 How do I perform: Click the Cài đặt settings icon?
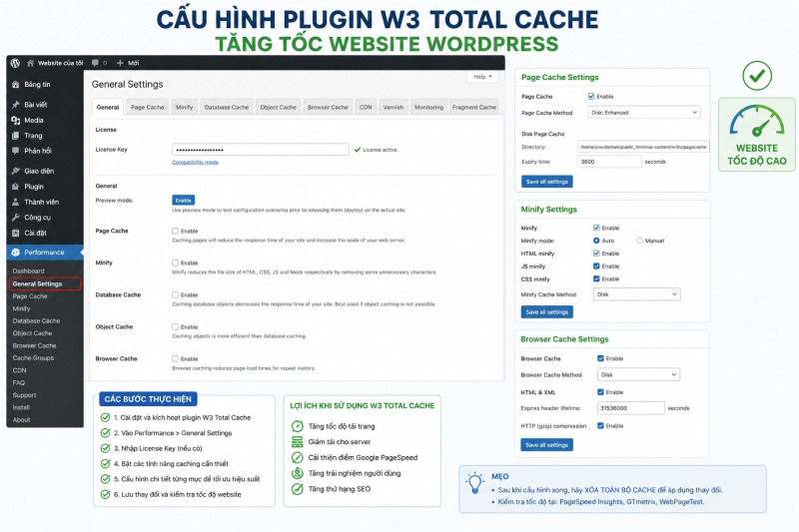tap(16, 234)
